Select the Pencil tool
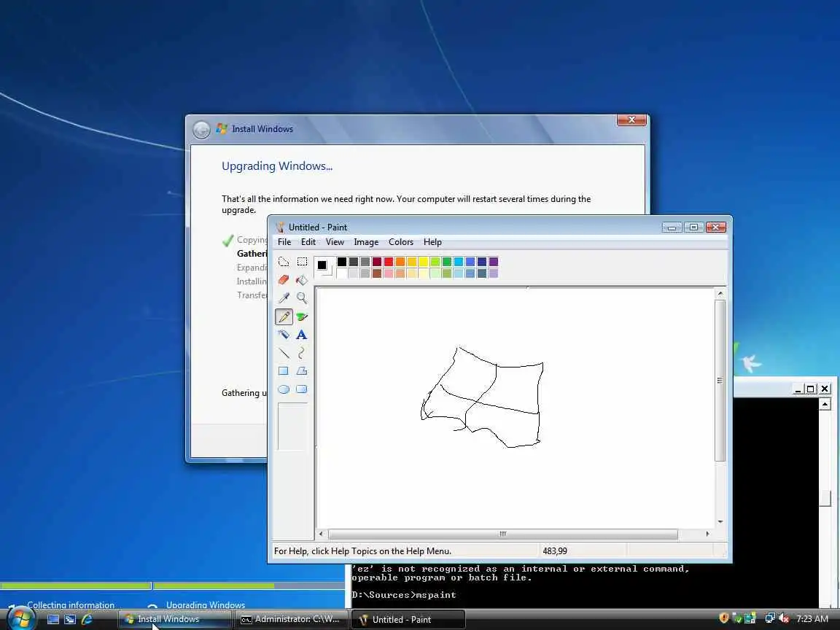This screenshot has width=840, height=630. tap(284, 316)
